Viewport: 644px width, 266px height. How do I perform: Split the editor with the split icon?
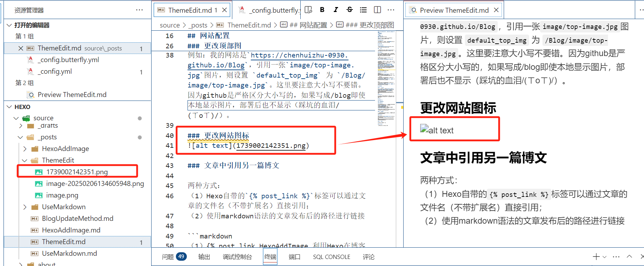click(x=377, y=10)
